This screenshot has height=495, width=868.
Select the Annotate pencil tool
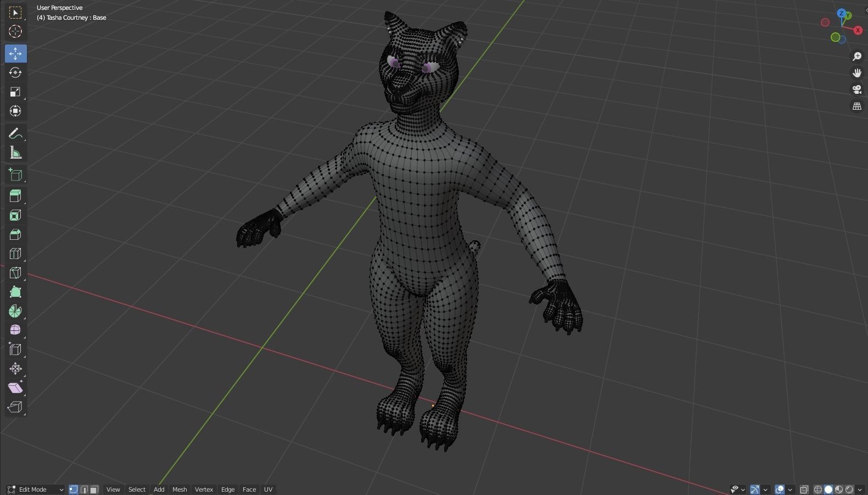click(x=15, y=133)
